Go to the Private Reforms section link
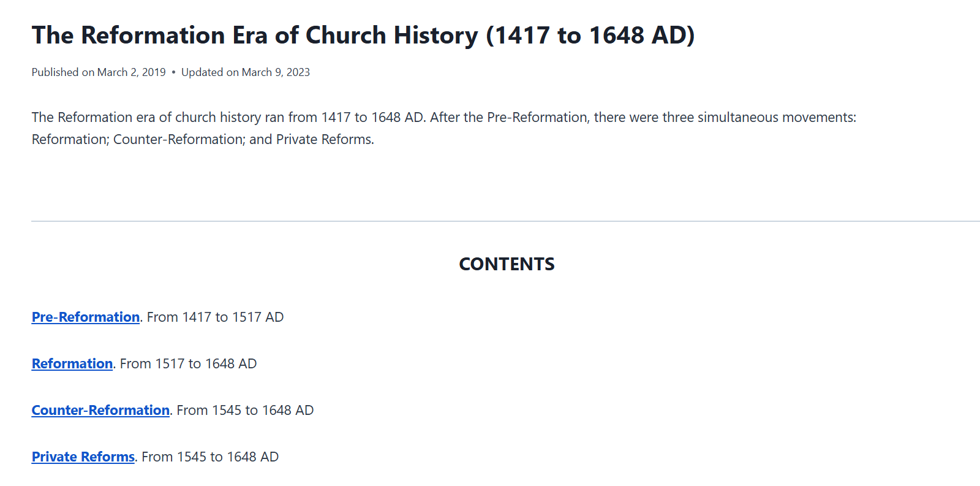 tap(83, 457)
